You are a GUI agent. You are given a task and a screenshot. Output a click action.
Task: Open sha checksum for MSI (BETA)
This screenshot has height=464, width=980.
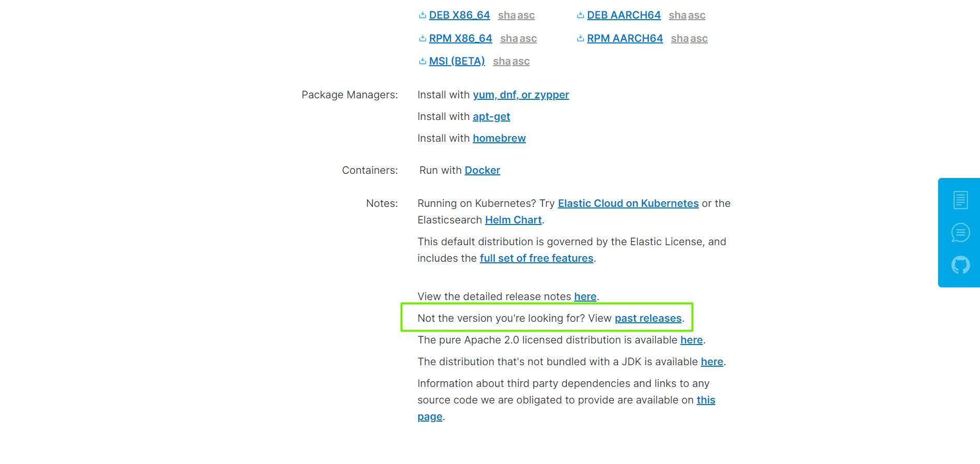point(502,61)
